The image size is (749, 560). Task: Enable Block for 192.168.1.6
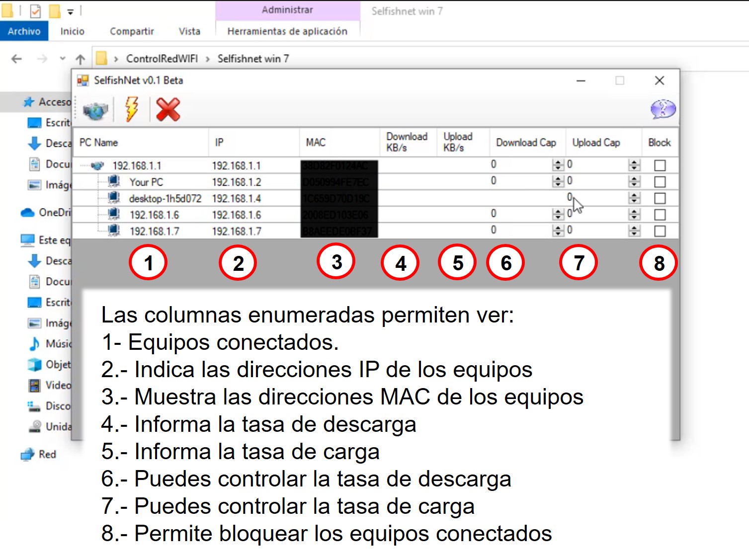click(660, 215)
